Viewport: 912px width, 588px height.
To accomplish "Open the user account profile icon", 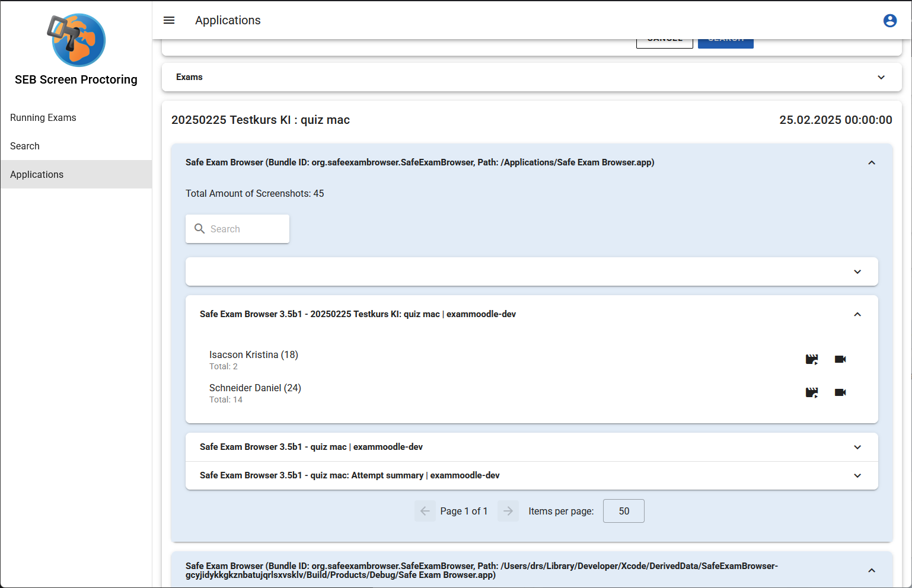I will coord(890,20).
